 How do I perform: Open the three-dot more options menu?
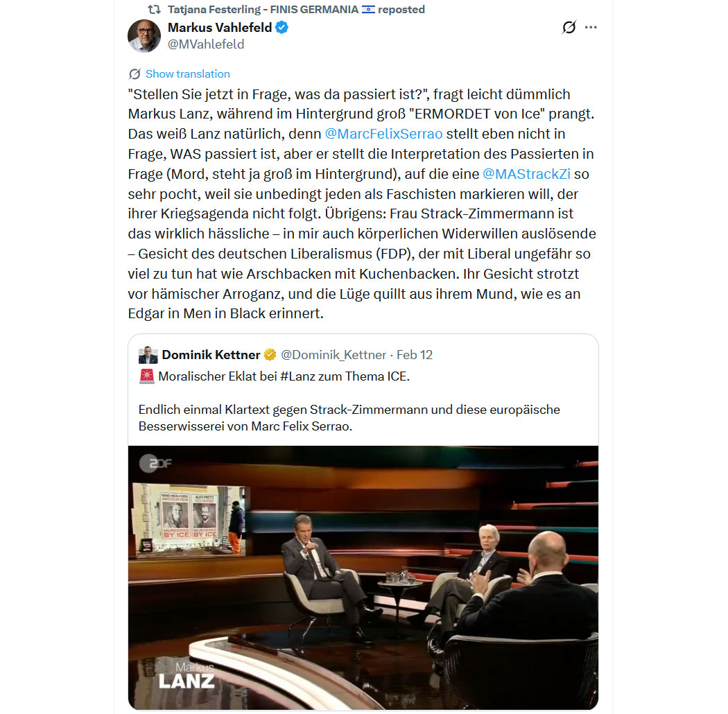point(591,28)
